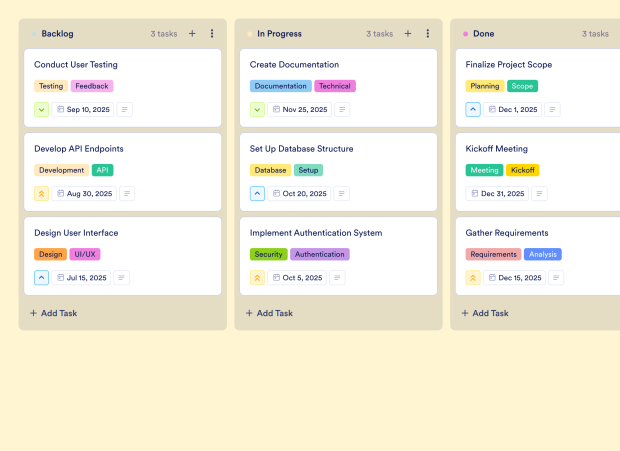Open description icon on Set Up Database Structure
This screenshot has height=451, width=620.
click(342, 194)
